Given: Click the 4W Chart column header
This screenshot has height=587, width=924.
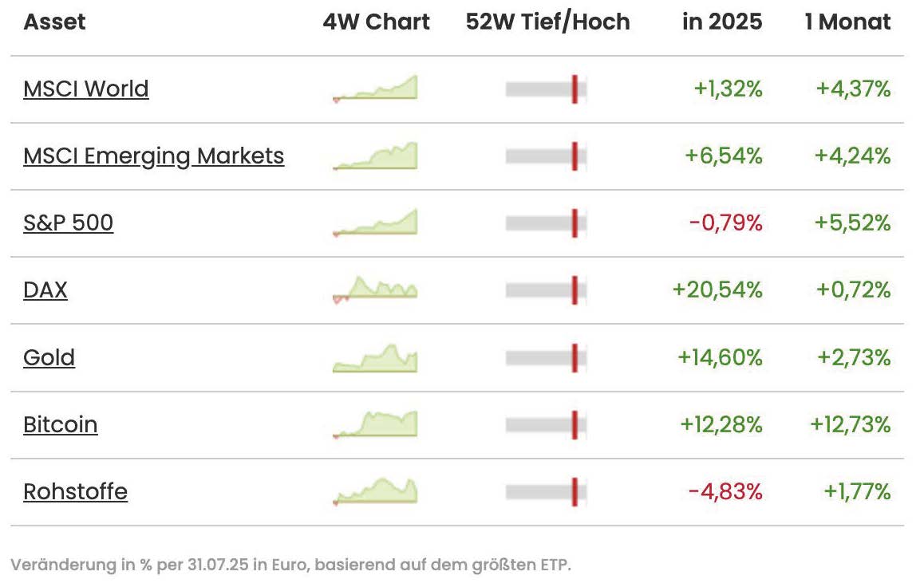Looking at the screenshot, I should [x=376, y=22].
